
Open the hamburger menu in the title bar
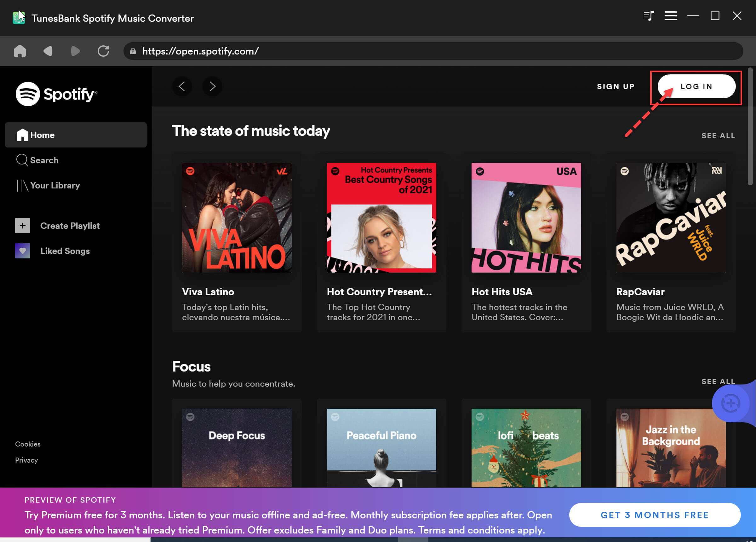670,16
